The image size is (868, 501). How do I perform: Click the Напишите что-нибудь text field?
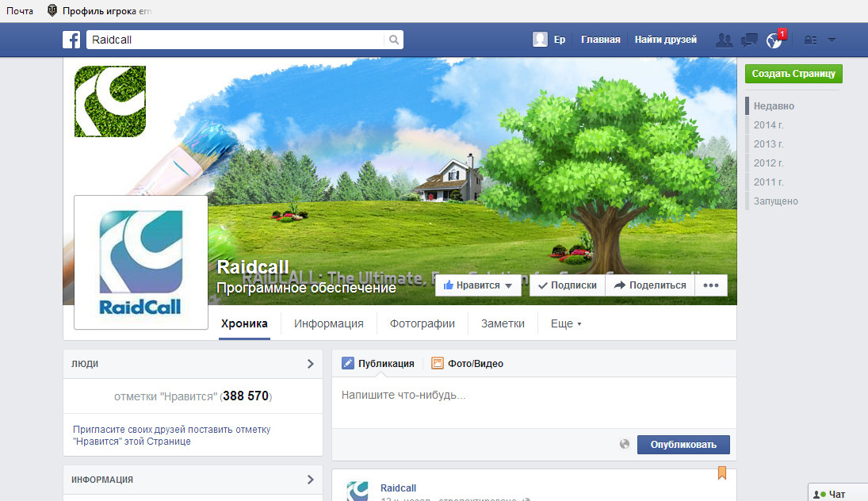(x=534, y=403)
